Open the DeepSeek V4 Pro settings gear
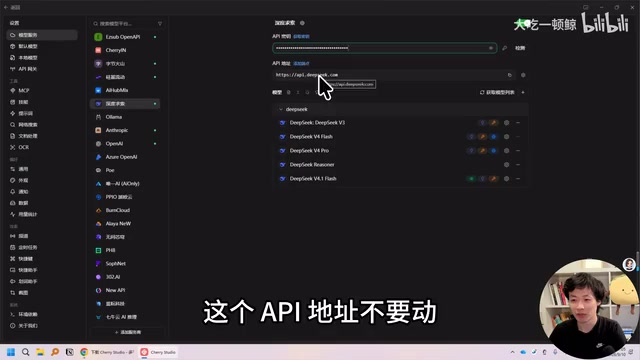Screen dimensions: 640x360 [x=506, y=151]
